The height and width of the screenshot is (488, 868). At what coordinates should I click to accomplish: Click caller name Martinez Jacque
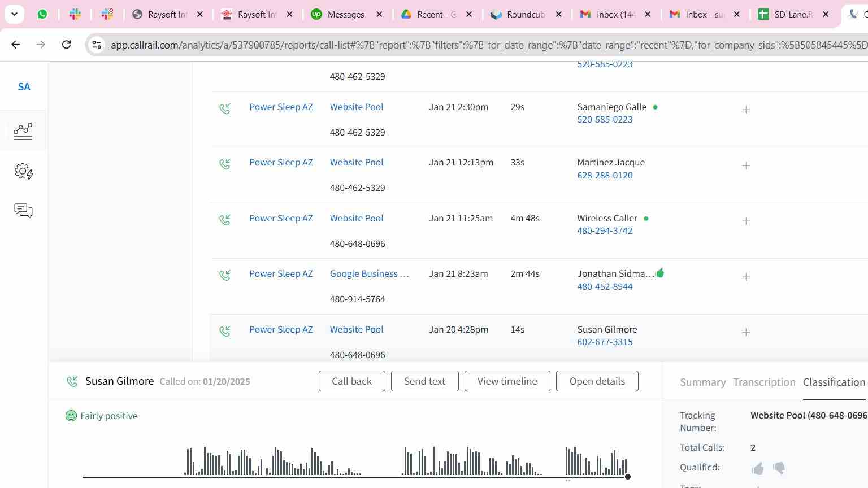611,162
